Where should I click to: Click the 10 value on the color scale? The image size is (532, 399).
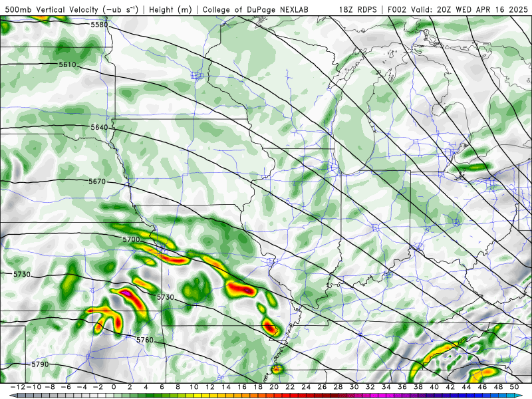click(x=194, y=387)
